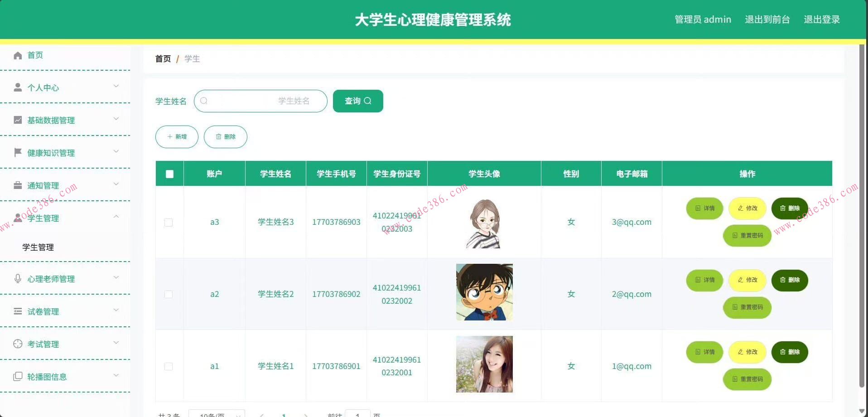Click the Conan avatar of 学生姓名2

pyautogui.click(x=484, y=292)
